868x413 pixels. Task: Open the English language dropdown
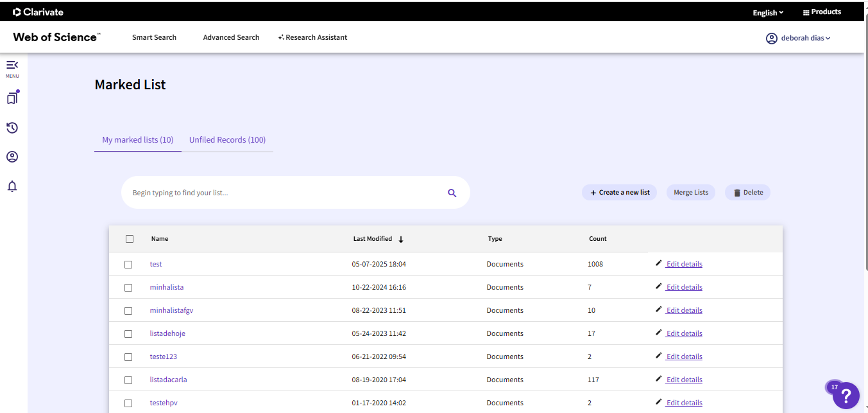(x=768, y=13)
